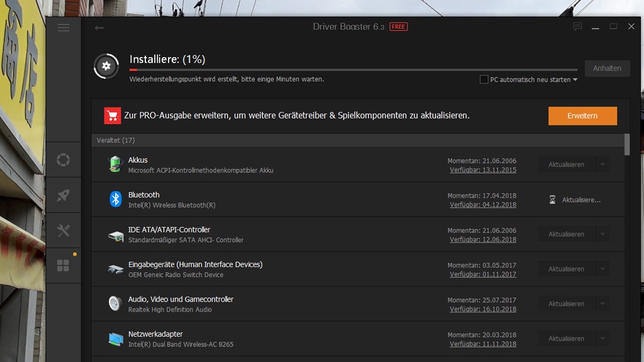Open dropdown arrow next to Netzwerkadapter Aktualisieren

pyautogui.click(x=602, y=339)
